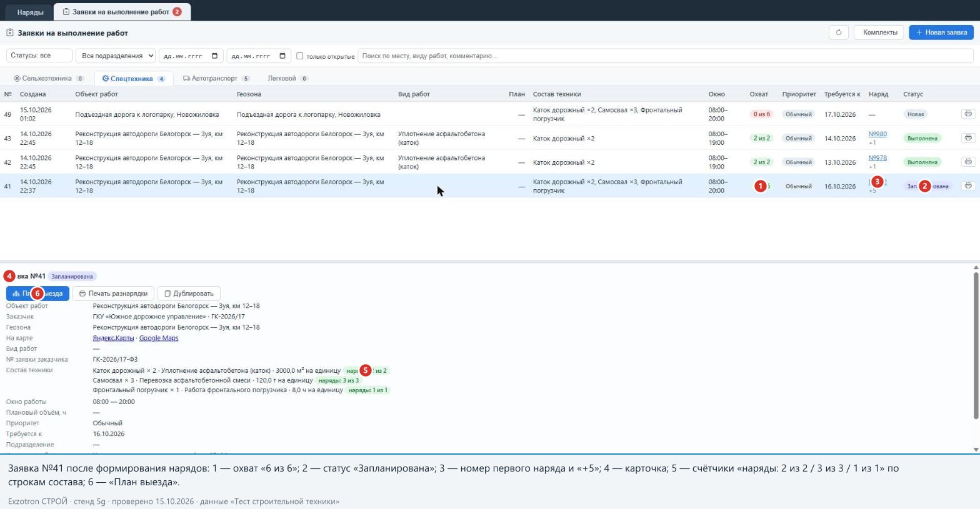This screenshot has height=509, width=980.
Task: Print request 43 via printer icon
Action: [x=968, y=137]
